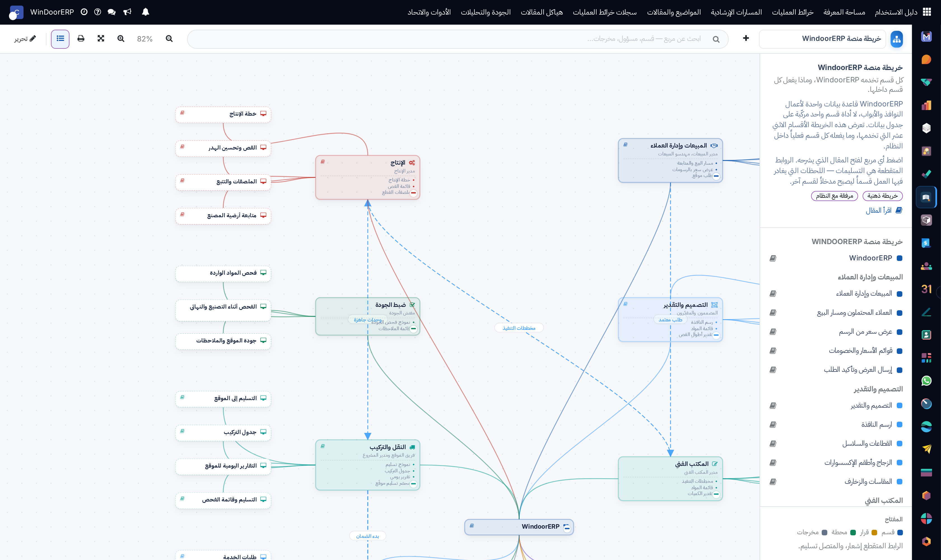Select ارسم النافذة in outline list
941x560 pixels.
coord(836,425)
